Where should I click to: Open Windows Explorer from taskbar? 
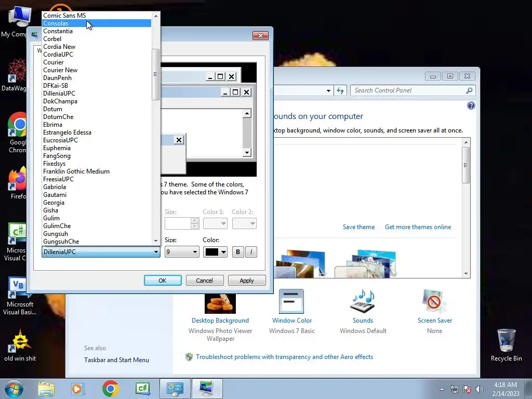[x=46, y=389]
